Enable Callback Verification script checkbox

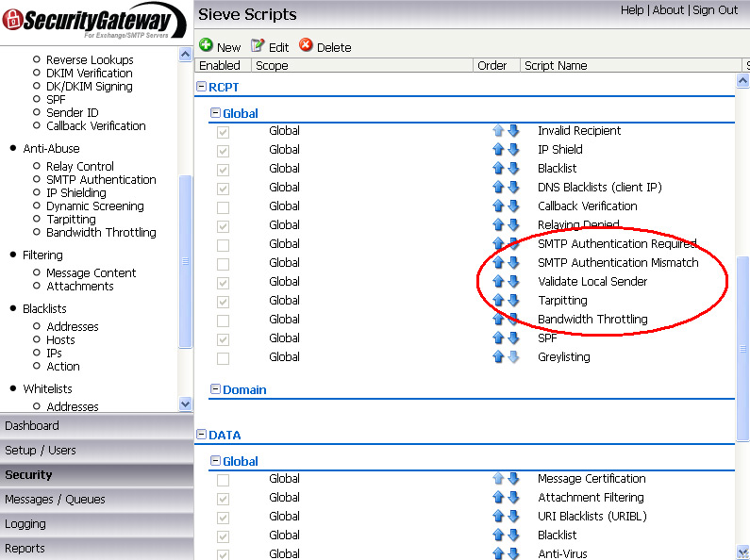[x=223, y=207]
